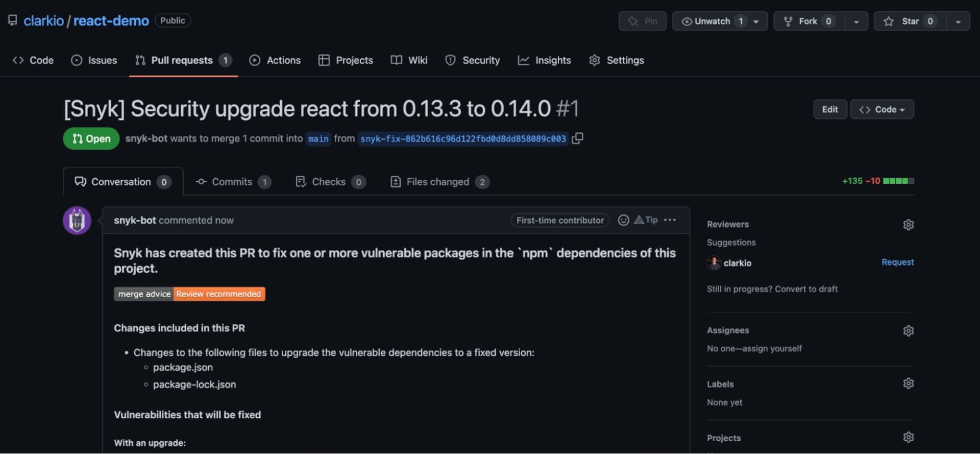This screenshot has height=454, width=980.
Task: Click the package-lock.json list item
Action: coord(194,385)
